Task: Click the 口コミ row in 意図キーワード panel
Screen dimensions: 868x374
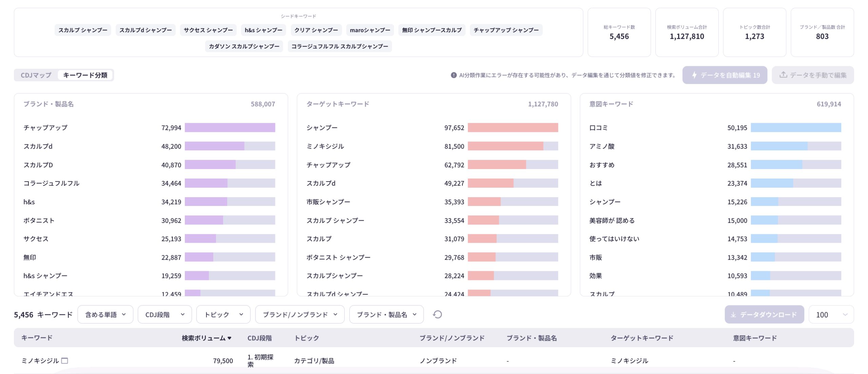Action: 598,128
